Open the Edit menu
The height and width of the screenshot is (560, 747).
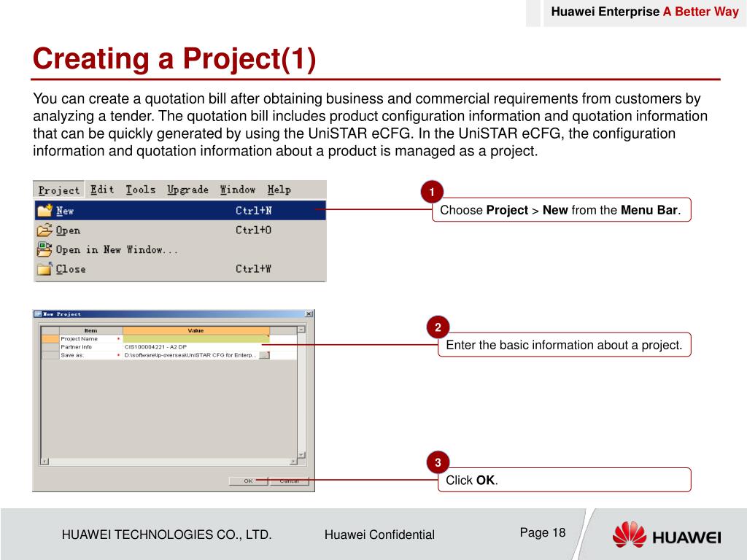(102, 190)
